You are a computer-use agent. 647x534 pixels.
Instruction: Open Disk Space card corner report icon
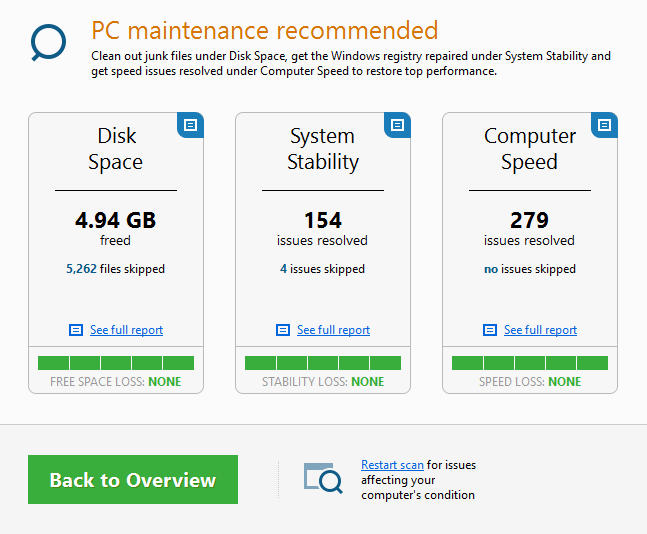coord(190,125)
